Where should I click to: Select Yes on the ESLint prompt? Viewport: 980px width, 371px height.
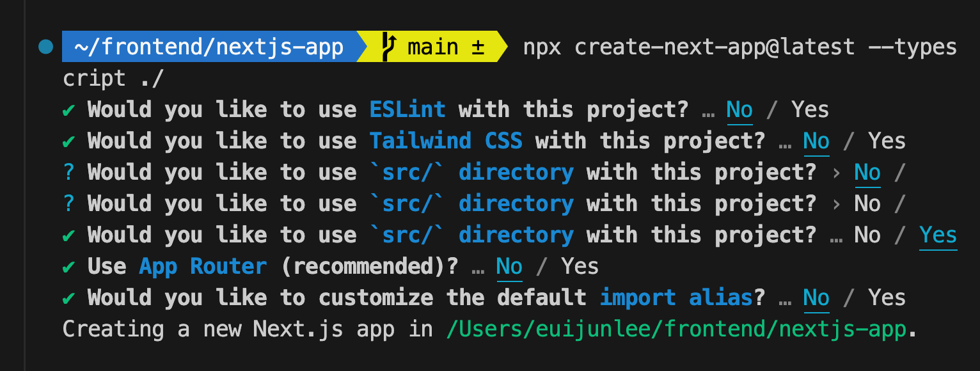(810, 110)
